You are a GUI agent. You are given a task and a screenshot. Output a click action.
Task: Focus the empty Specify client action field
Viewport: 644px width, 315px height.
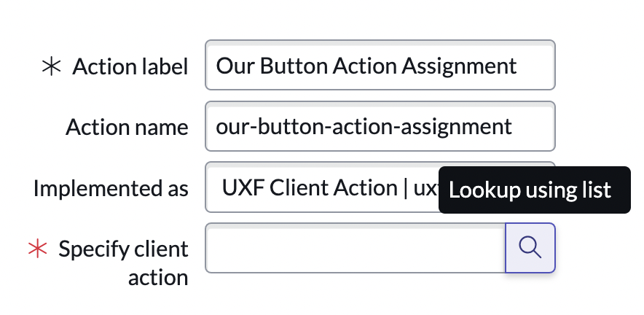click(x=355, y=248)
